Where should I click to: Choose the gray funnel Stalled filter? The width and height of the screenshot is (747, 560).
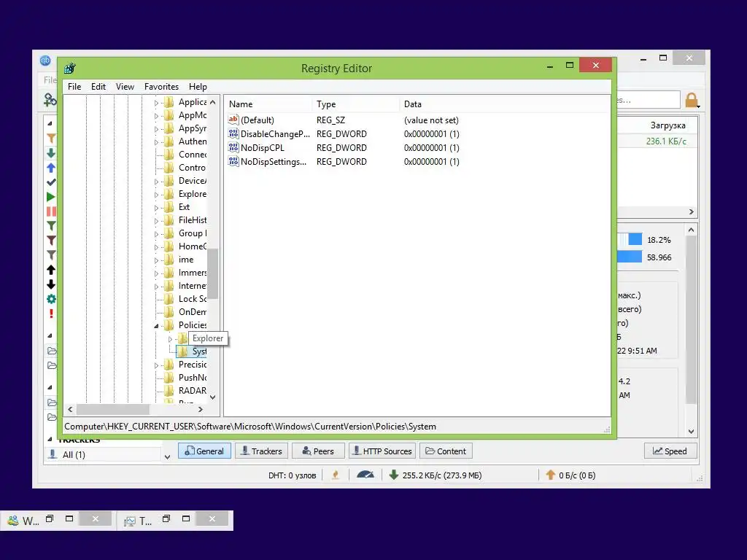51,255
